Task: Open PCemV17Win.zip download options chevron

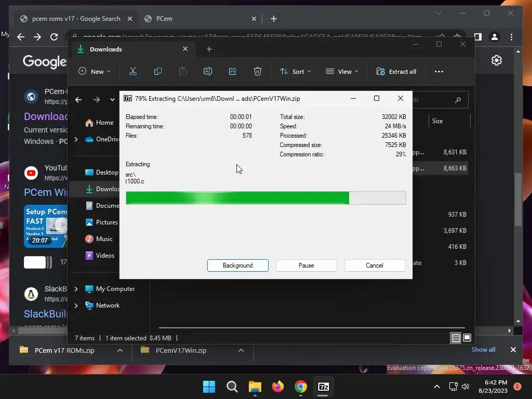Action: (241, 350)
